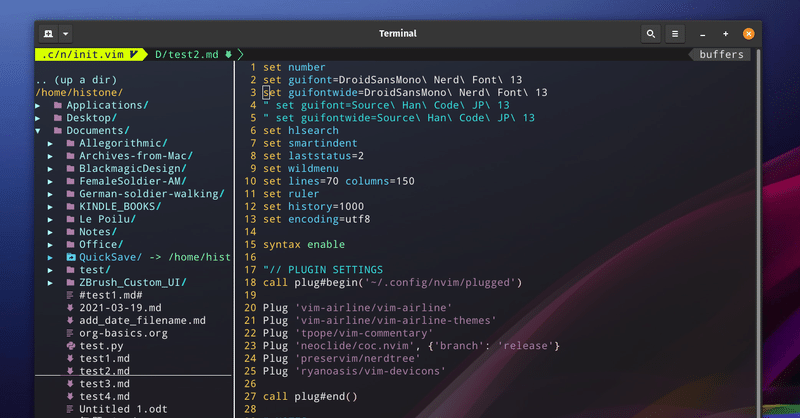
Task: Click the QuickSave symlink folder icon
Action: 70,257
